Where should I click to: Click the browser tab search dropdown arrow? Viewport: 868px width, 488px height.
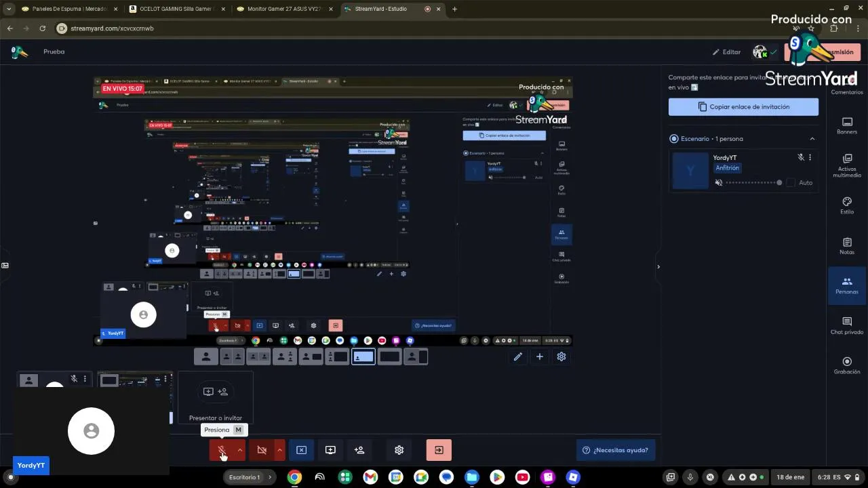(x=8, y=9)
